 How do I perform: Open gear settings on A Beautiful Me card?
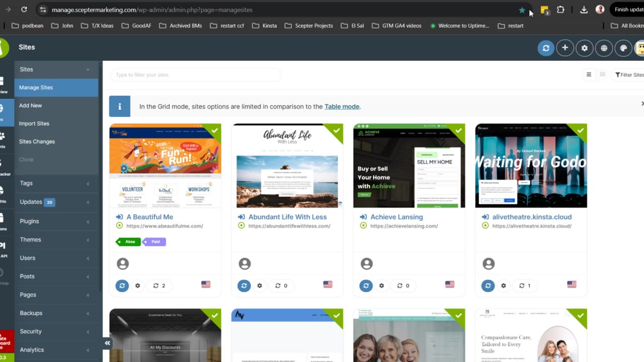(x=138, y=286)
